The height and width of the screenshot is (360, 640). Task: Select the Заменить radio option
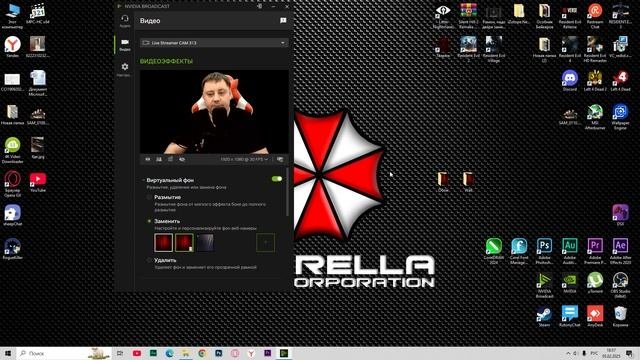point(149,221)
